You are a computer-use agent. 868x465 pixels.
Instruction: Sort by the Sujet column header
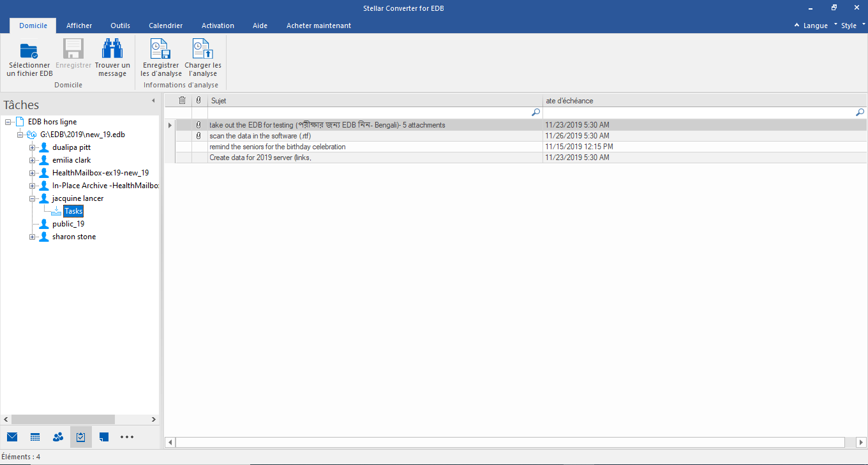pyautogui.click(x=375, y=101)
